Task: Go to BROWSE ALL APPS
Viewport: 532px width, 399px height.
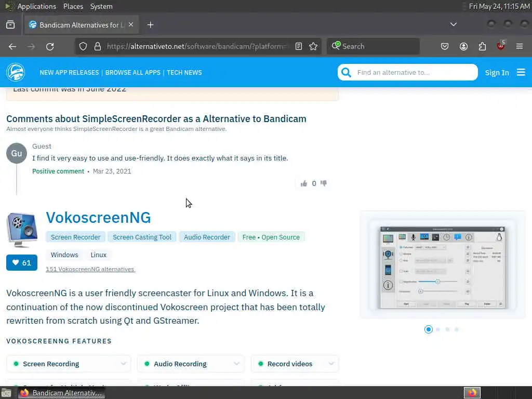Action: point(132,73)
